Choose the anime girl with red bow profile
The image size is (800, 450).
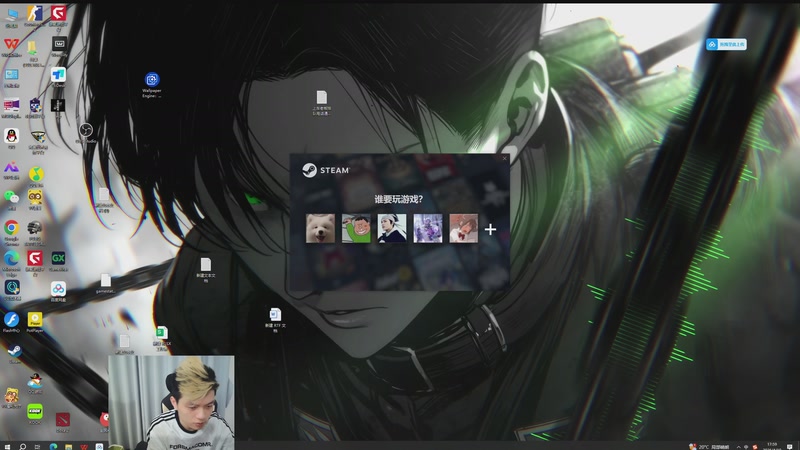click(463, 228)
